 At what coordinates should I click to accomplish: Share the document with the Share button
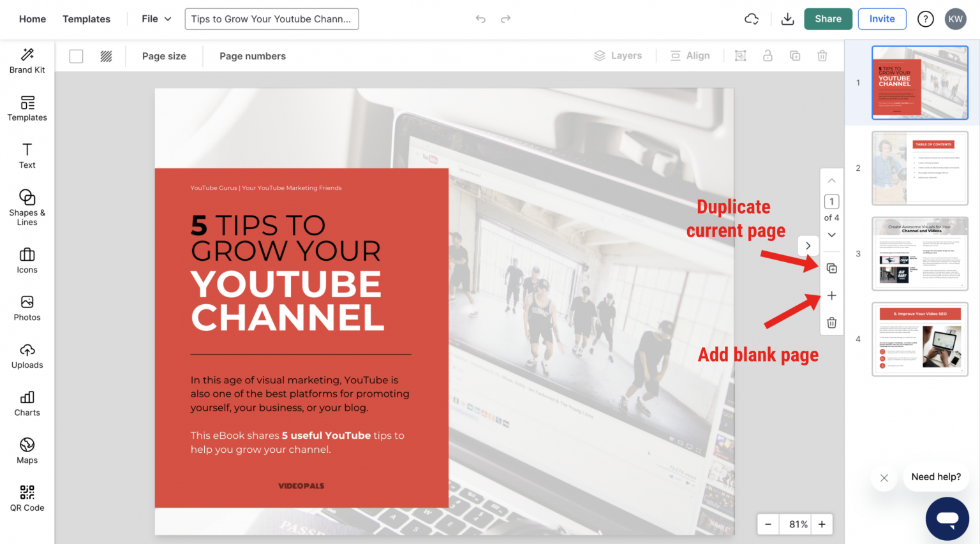[828, 18]
